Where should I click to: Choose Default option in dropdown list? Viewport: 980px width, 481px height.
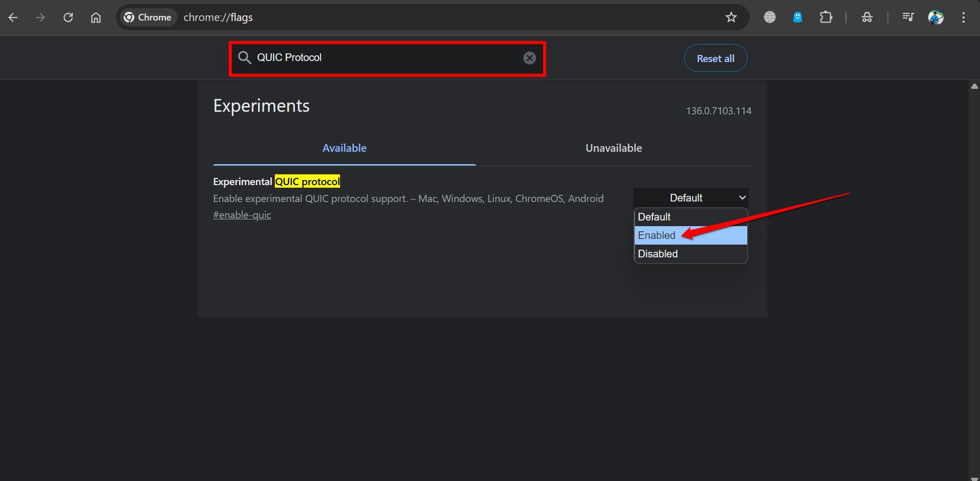[x=654, y=217]
